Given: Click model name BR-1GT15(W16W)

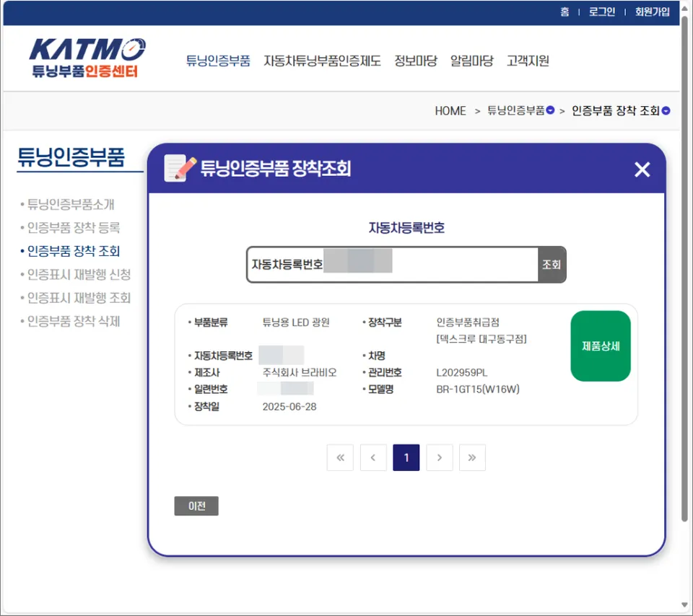Looking at the screenshot, I should coord(478,389).
